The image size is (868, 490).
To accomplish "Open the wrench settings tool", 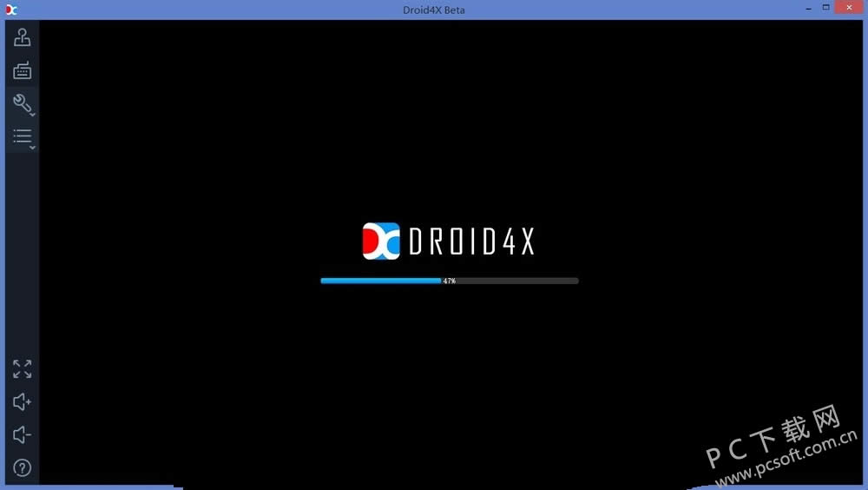I will 21,103.
